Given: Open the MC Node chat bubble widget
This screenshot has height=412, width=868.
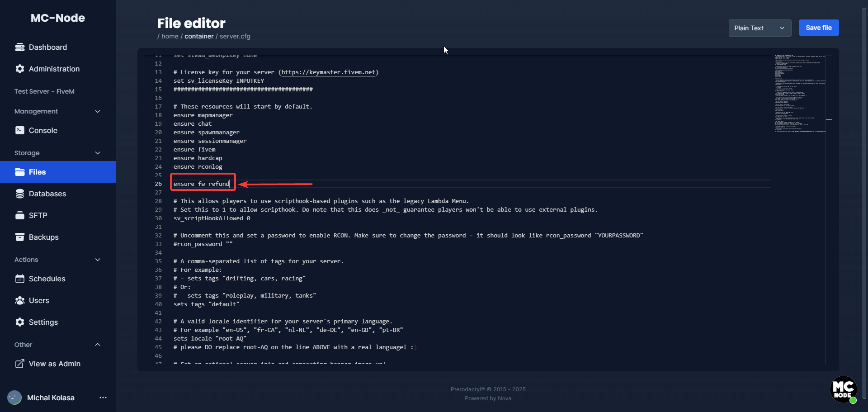Looking at the screenshot, I should pyautogui.click(x=844, y=389).
